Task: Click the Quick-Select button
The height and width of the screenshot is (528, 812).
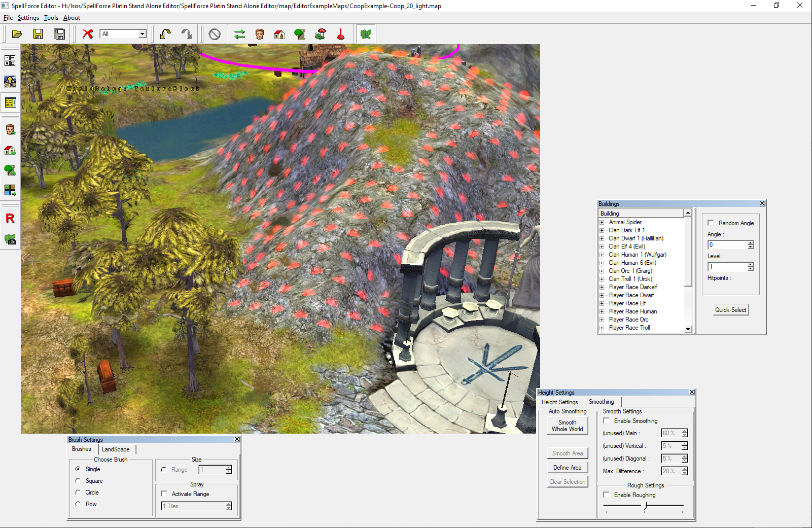Action: [x=731, y=310]
